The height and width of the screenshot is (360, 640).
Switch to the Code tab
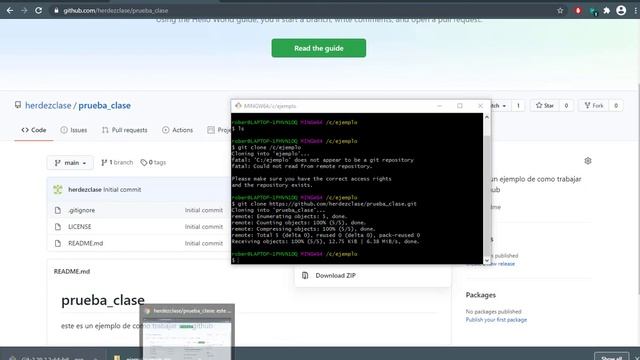click(34, 130)
